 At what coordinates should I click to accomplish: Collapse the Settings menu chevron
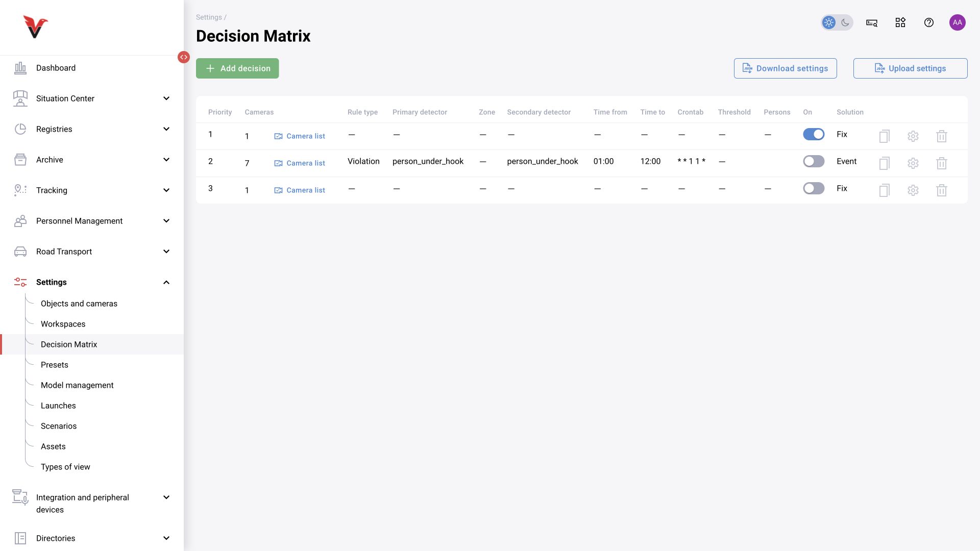(x=166, y=282)
